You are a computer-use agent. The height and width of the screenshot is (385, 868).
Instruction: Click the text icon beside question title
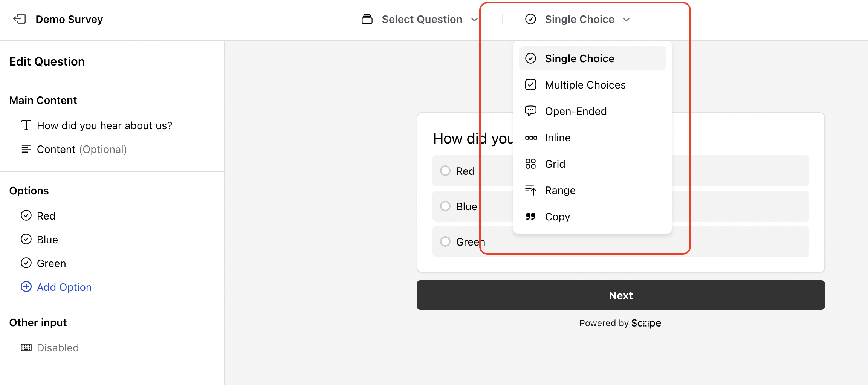coord(26,125)
